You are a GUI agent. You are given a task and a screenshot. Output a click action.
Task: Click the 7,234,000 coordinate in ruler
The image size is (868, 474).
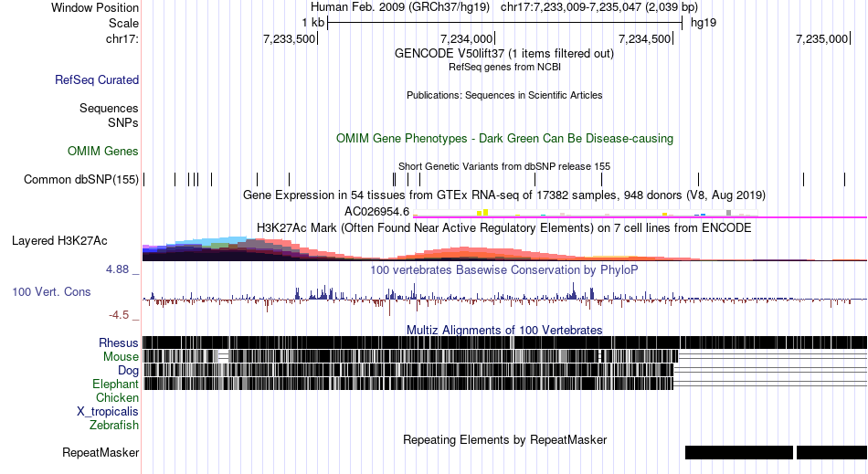click(x=466, y=38)
